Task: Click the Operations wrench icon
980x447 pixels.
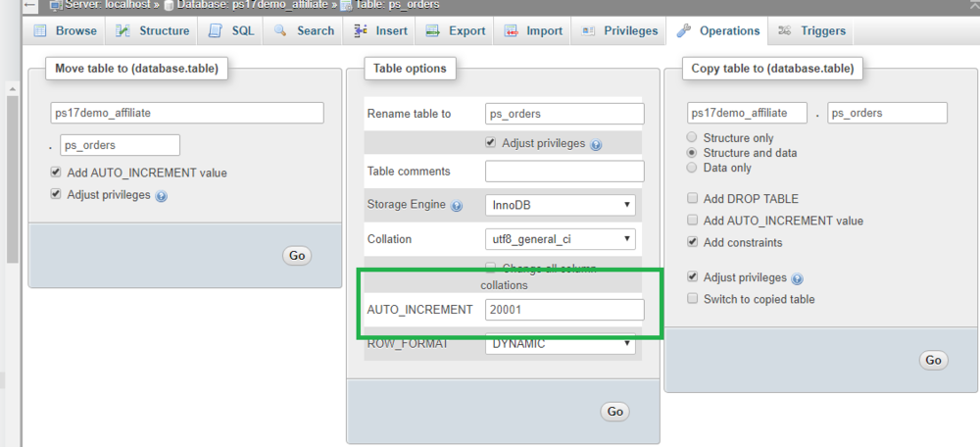Action: [x=684, y=30]
